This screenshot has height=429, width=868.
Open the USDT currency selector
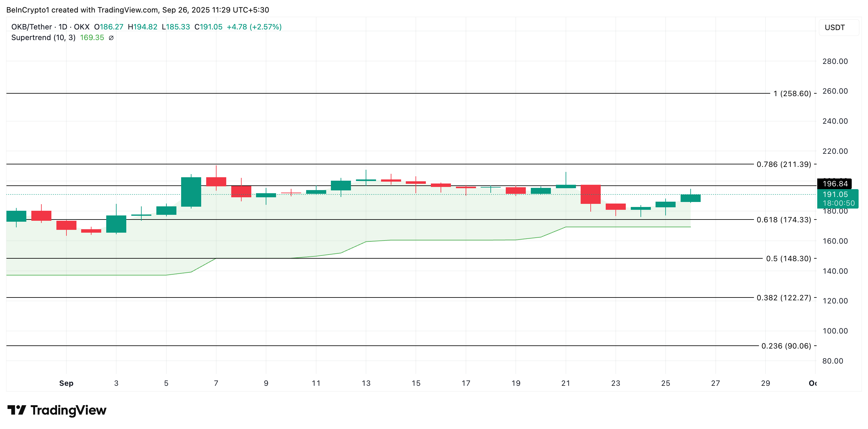(x=835, y=27)
